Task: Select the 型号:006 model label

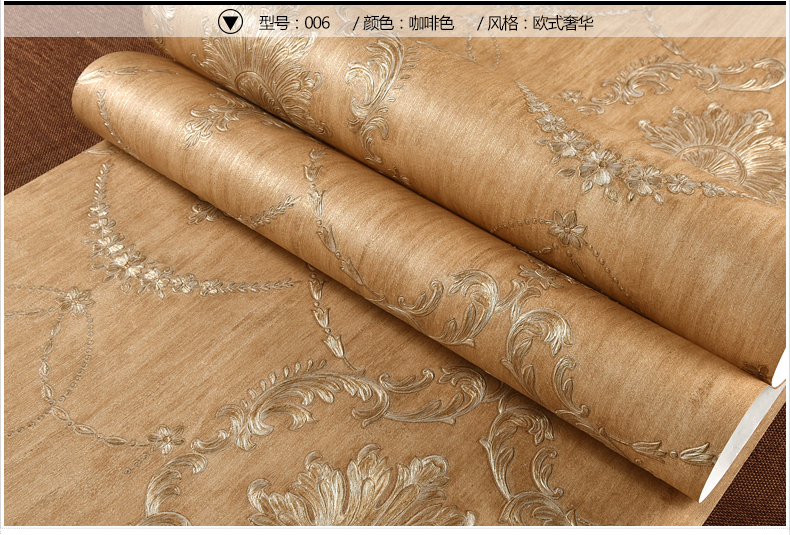Action: pos(294,23)
